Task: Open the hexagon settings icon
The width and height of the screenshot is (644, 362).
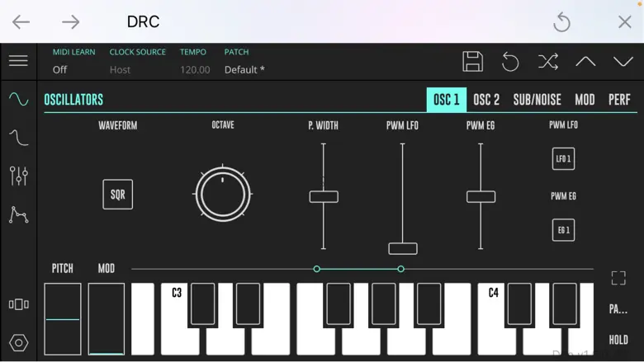Action: 19,343
